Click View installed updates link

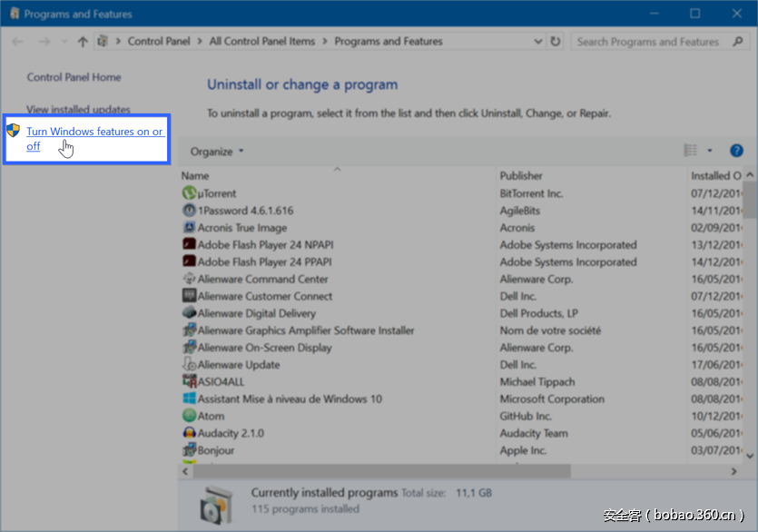[x=78, y=109]
